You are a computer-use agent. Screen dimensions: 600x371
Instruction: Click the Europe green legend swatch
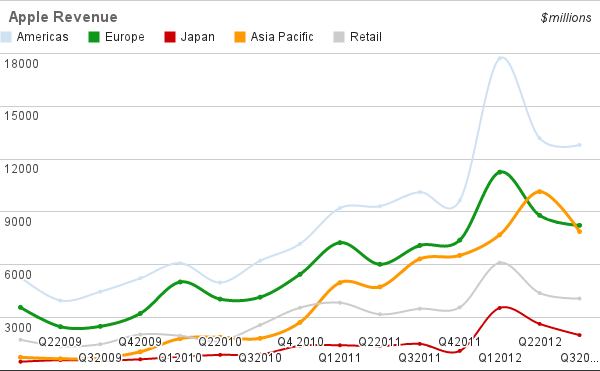coord(94,37)
